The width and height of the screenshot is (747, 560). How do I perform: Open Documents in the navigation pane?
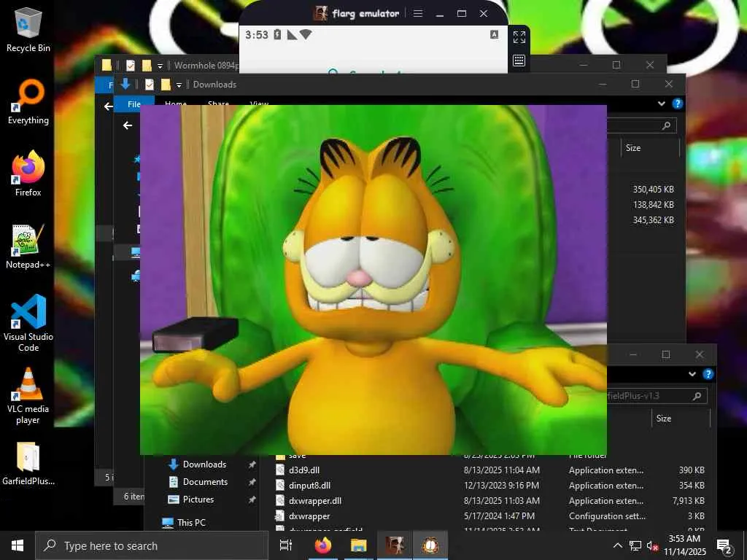(205, 482)
